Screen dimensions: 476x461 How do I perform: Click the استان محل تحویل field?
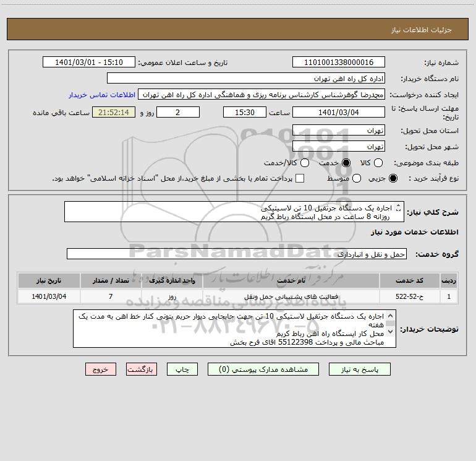[339, 131]
